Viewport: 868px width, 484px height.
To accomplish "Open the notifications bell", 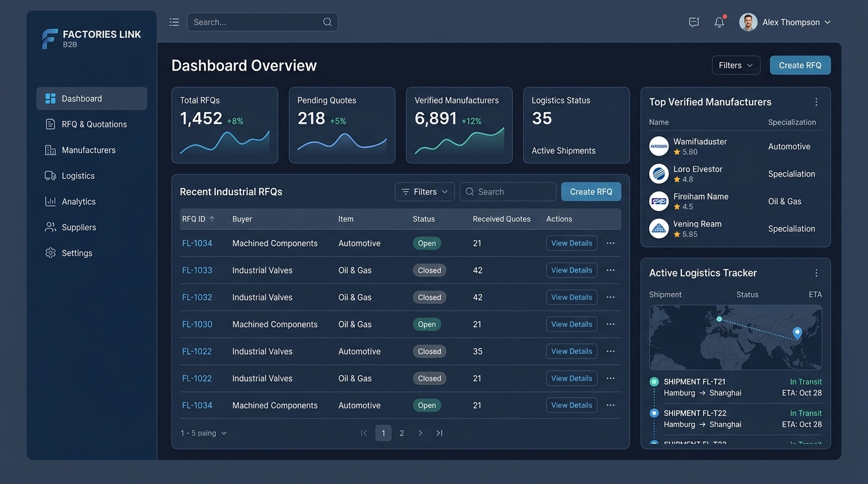I will tap(719, 22).
